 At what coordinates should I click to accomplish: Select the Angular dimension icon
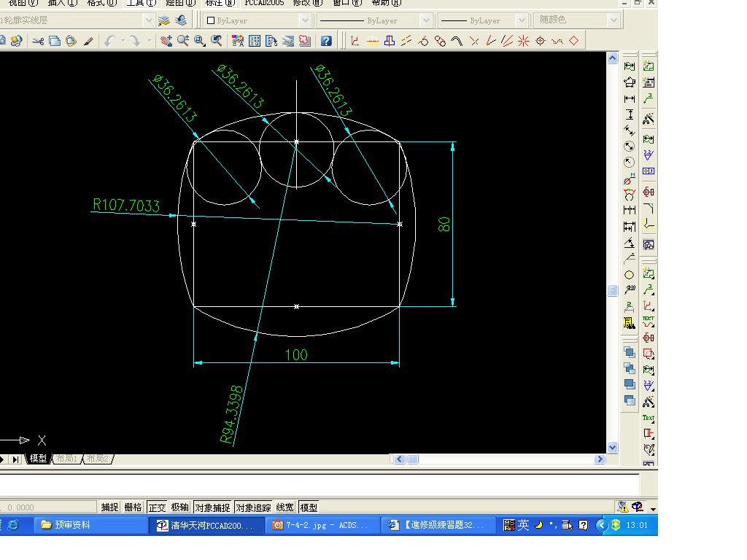pyautogui.click(x=630, y=243)
